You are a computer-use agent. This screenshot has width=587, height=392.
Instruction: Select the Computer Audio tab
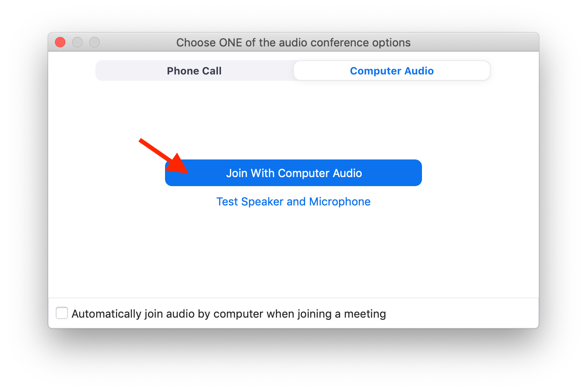pyautogui.click(x=391, y=71)
